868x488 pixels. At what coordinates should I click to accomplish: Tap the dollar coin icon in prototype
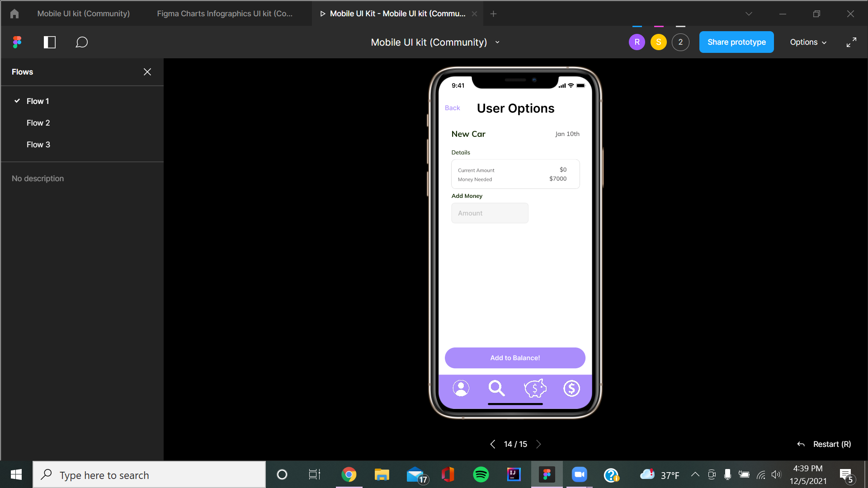click(x=571, y=388)
